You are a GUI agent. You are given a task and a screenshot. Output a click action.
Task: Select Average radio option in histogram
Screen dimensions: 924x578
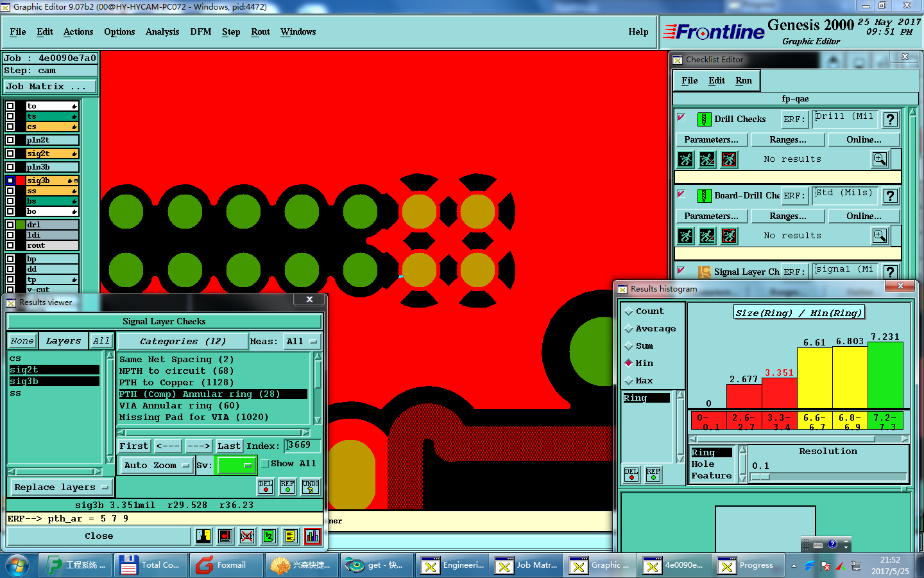coord(629,329)
